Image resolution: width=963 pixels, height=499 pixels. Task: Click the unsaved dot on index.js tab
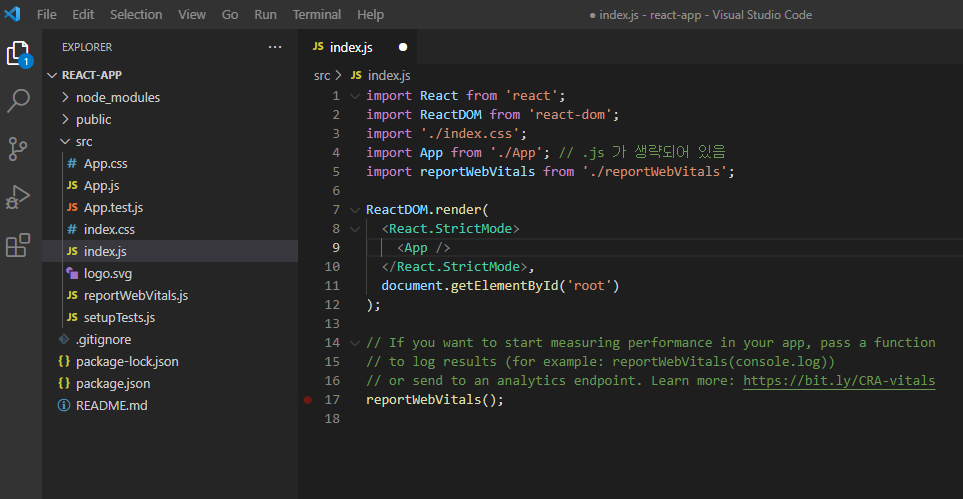pyautogui.click(x=403, y=47)
